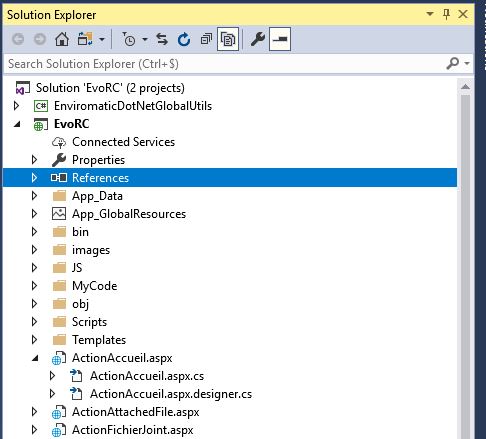
Task: Select ActionAccueil.aspx.cs file
Action: point(147,376)
